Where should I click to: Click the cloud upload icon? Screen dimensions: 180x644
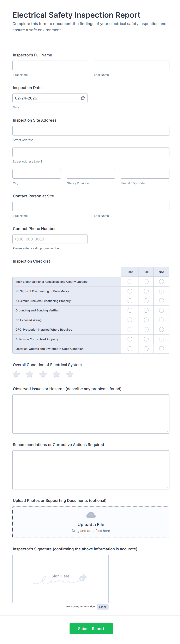(91, 515)
